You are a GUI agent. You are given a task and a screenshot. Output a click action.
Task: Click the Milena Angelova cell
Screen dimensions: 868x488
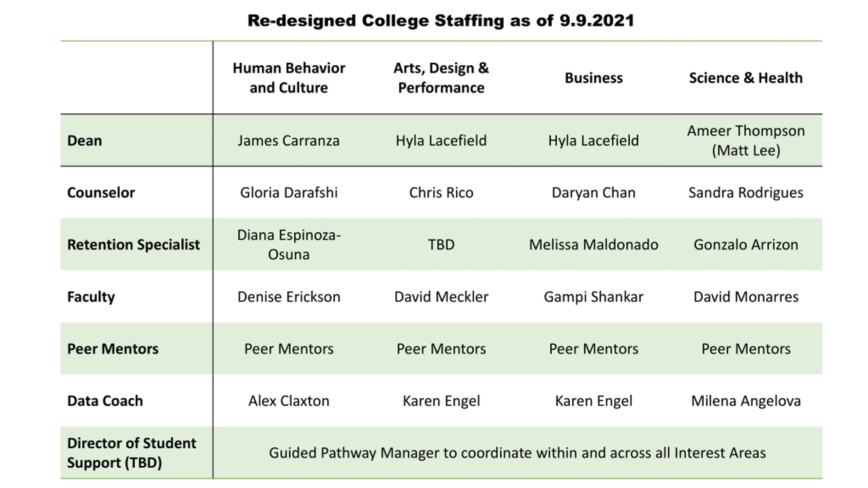(x=746, y=401)
